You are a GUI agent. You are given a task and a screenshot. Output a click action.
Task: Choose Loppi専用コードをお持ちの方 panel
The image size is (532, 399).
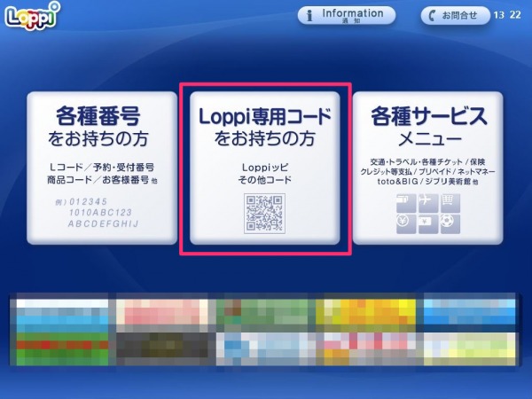coord(264,168)
